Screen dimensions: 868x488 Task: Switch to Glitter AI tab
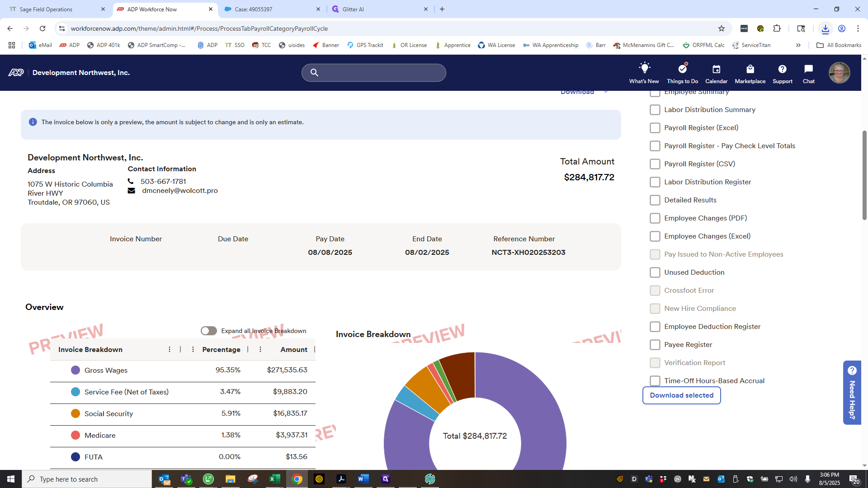(380, 9)
